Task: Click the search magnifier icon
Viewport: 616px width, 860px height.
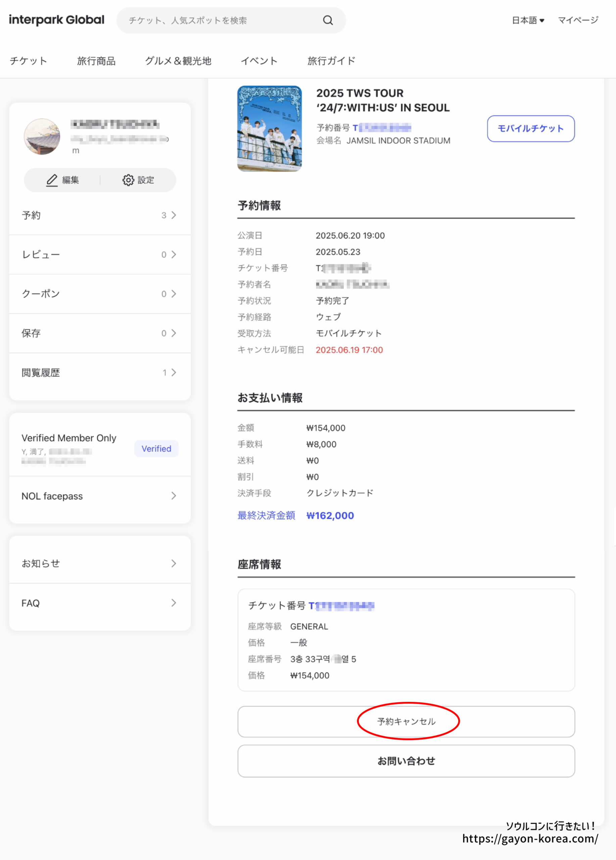Action: (x=328, y=20)
